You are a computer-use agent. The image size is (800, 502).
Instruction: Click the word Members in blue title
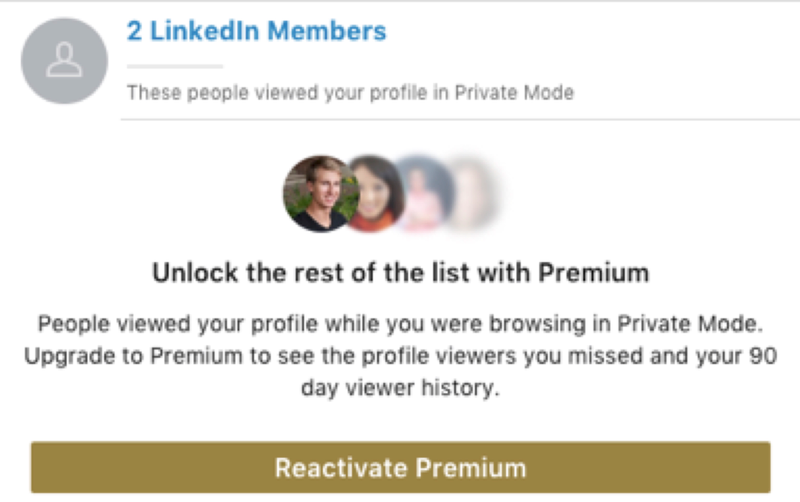click(327, 31)
